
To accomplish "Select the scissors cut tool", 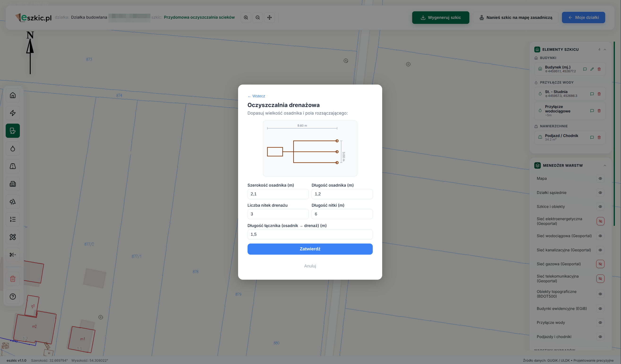I will coord(13,255).
